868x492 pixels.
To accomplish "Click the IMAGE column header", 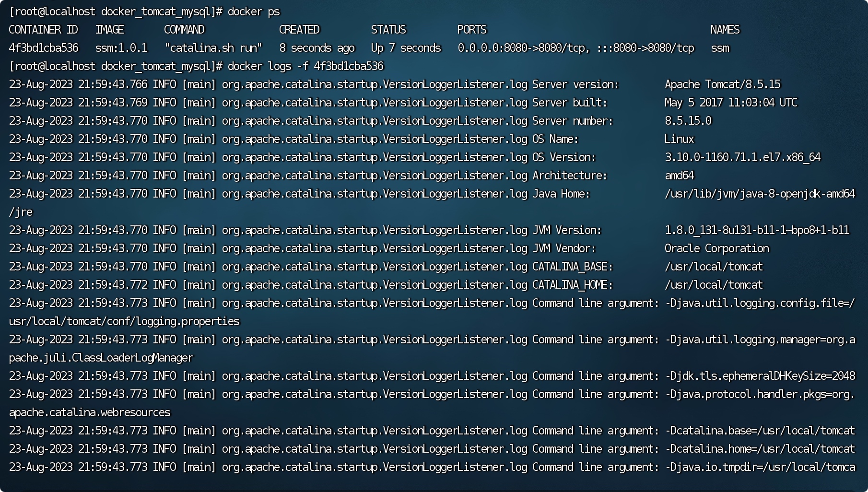I will click(109, 30).
